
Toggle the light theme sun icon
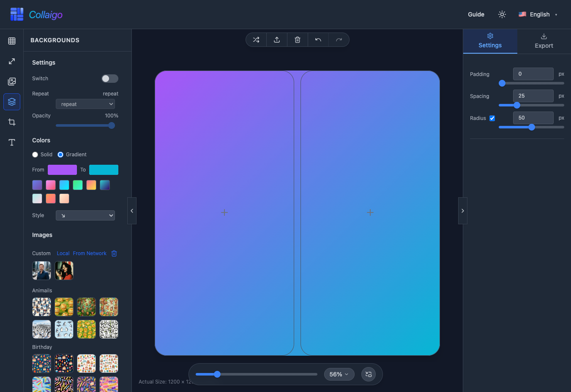[502, 14]
